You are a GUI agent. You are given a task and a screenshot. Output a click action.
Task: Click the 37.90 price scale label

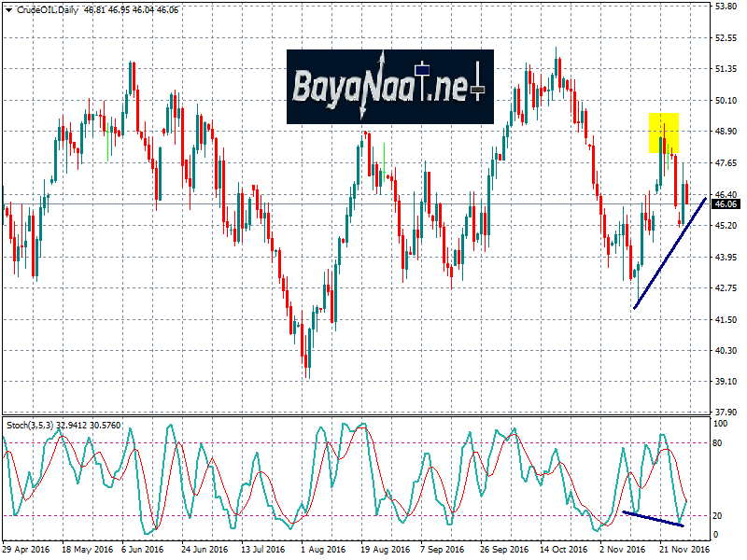pyautogui.click(x=726, y=412)
